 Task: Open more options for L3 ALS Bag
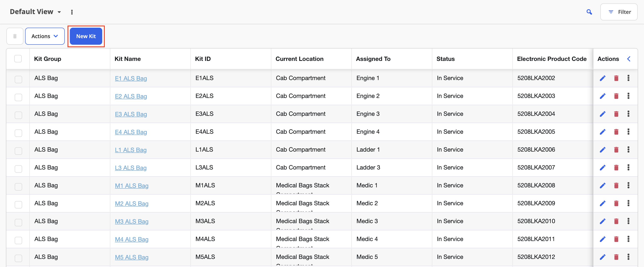(628, 168)
